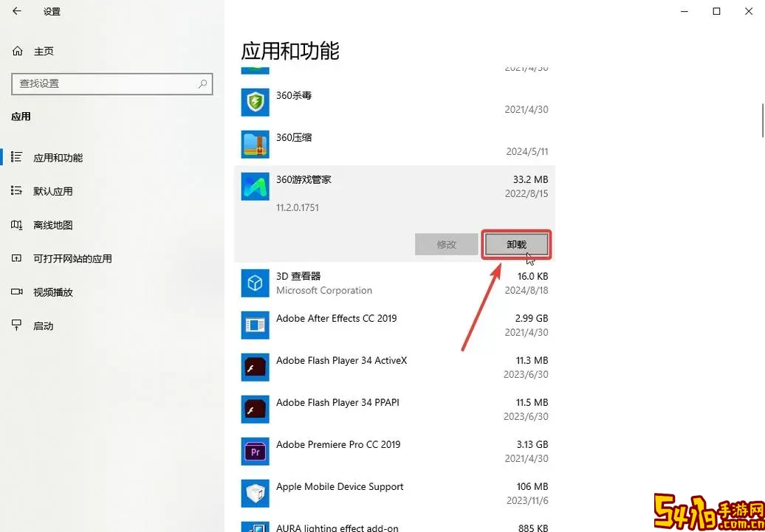
Task: Select the 可打开网站的应用 sidebar icon
Action: pyautogui.click(x=16, y=258)
